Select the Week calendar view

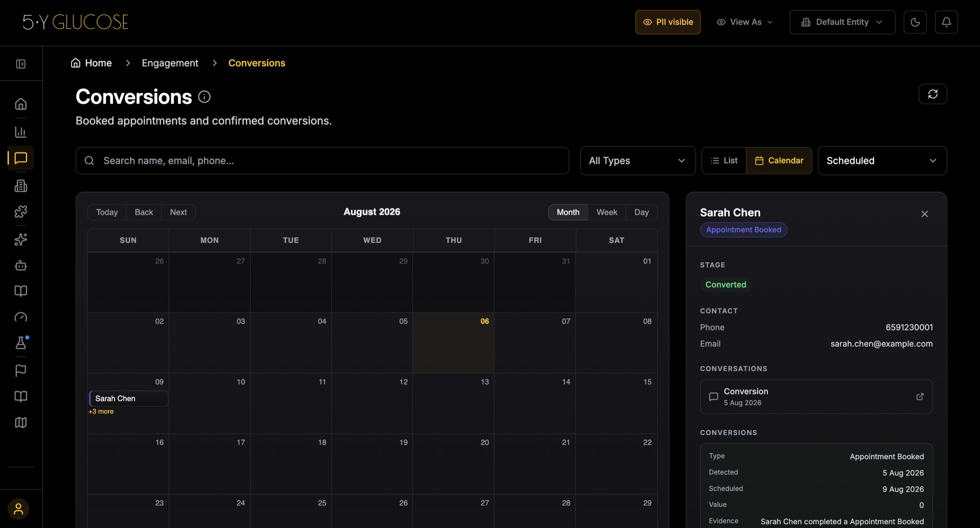click(607, 212)
